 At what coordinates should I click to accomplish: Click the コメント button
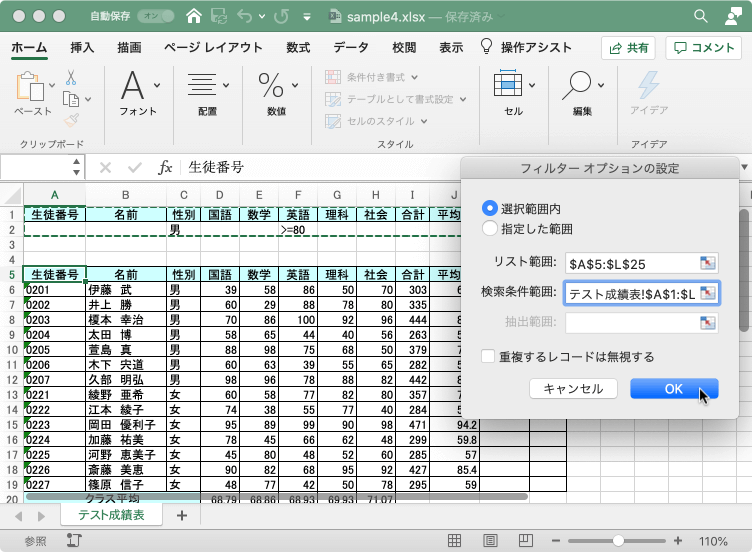point(704,47)
